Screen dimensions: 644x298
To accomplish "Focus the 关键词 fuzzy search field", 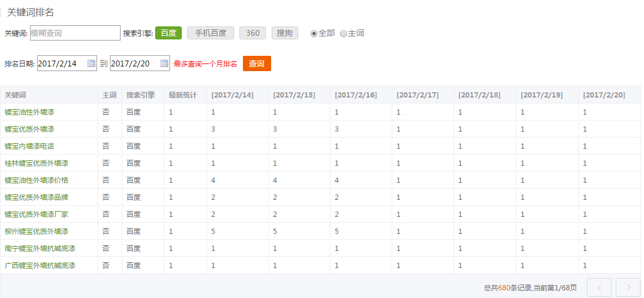I will coord(75,33).
